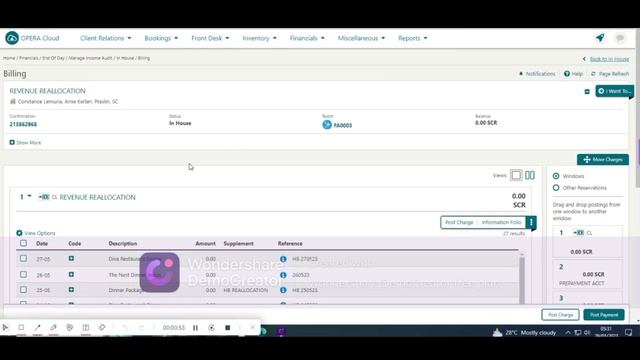Click the bottom Post Payment button

point(604,315)
